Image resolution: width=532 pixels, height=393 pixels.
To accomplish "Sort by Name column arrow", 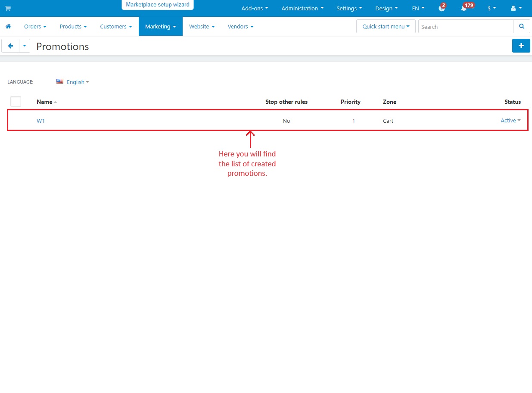I will (x=55, y=102).
